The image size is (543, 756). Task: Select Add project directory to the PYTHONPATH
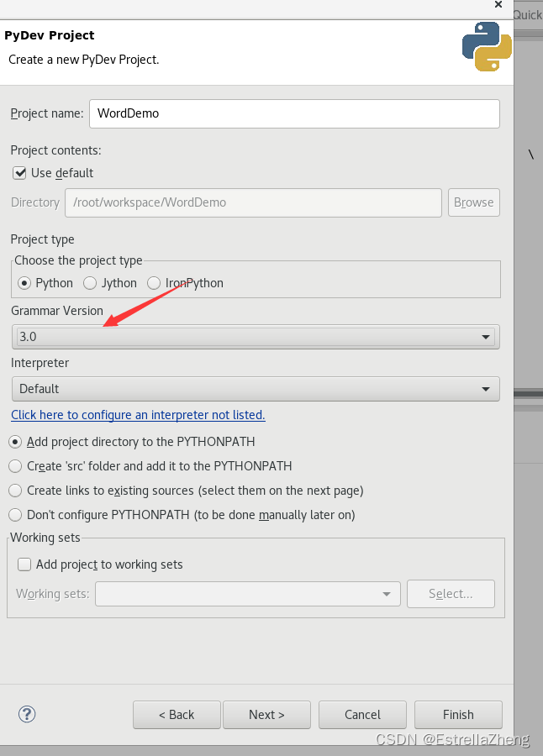15,442
